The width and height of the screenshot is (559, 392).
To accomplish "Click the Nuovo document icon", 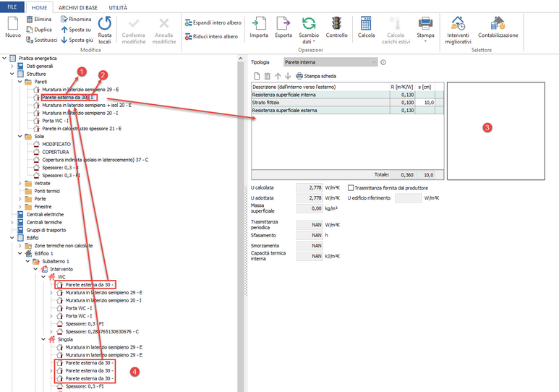I will (13, 23).
